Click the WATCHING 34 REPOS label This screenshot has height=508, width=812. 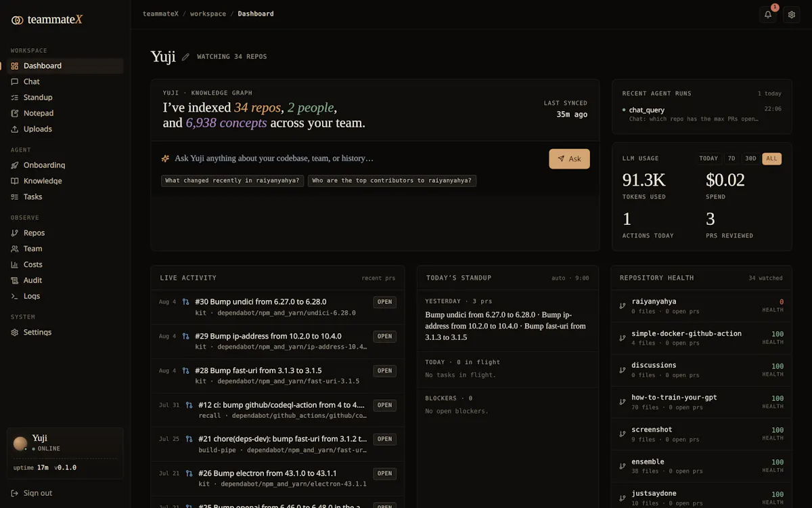point(232,57)
